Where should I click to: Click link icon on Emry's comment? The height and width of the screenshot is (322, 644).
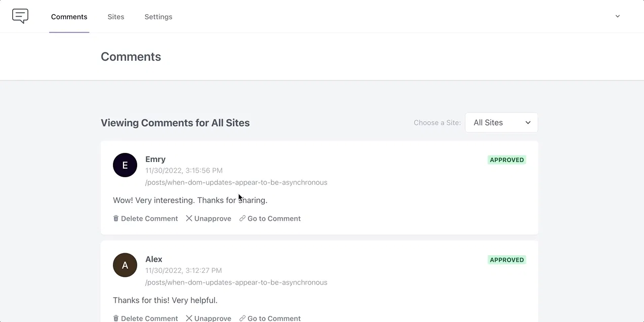(243, 219)
